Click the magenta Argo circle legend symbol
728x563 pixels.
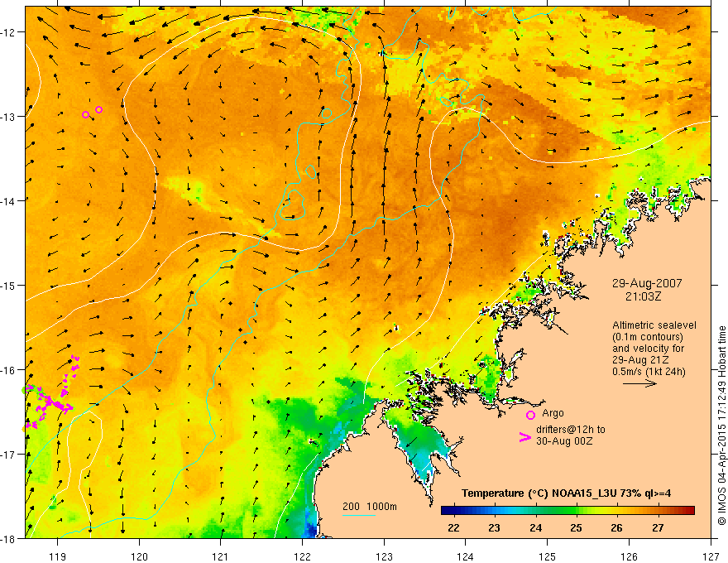[x=530, y=415]
